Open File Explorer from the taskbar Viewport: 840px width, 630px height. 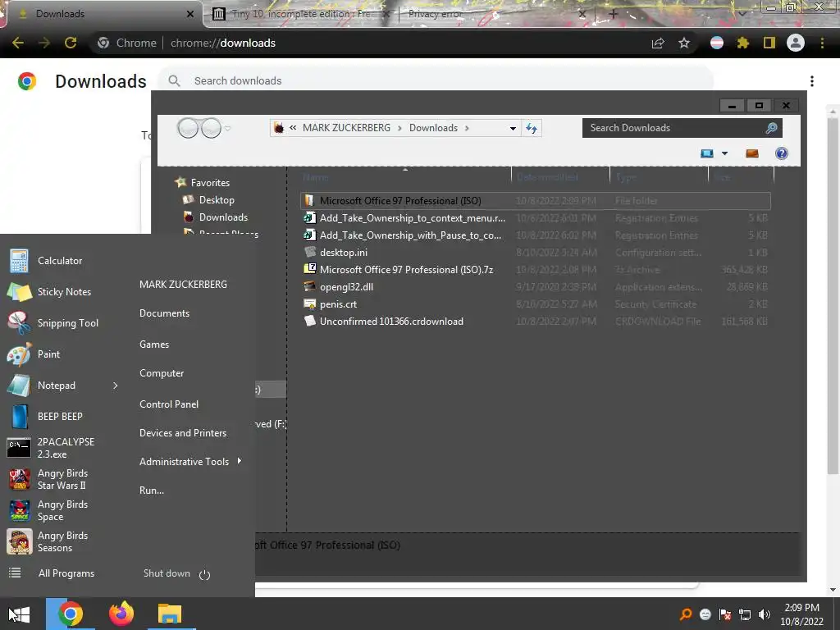coord(170,614)
